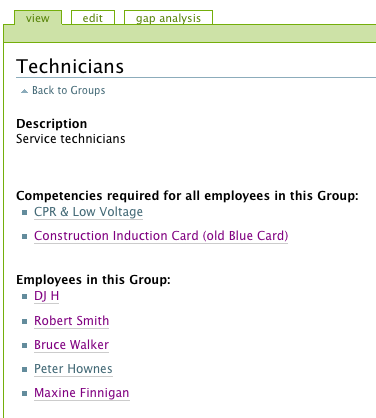Click bullet marker beside Robert Smith

(24, 321)
